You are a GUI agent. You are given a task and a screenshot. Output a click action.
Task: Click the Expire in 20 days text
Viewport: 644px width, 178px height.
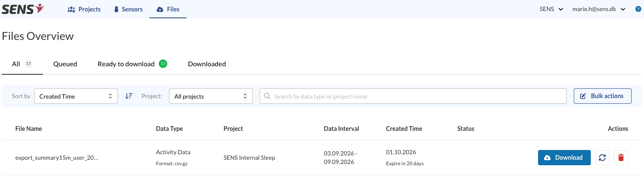point(405,164)
